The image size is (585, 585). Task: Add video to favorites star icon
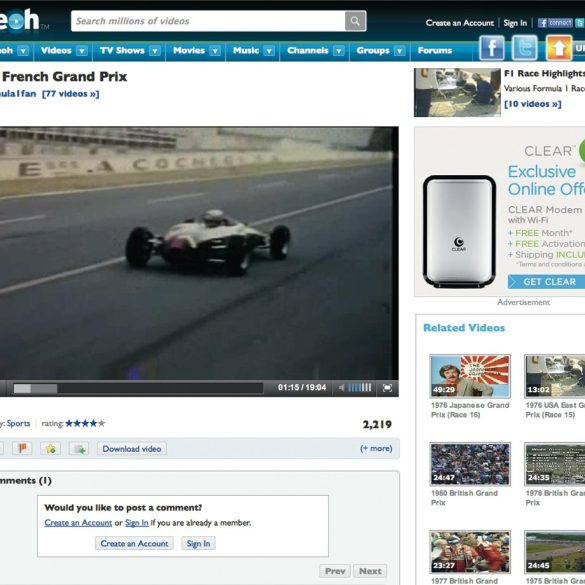(50, 448)
